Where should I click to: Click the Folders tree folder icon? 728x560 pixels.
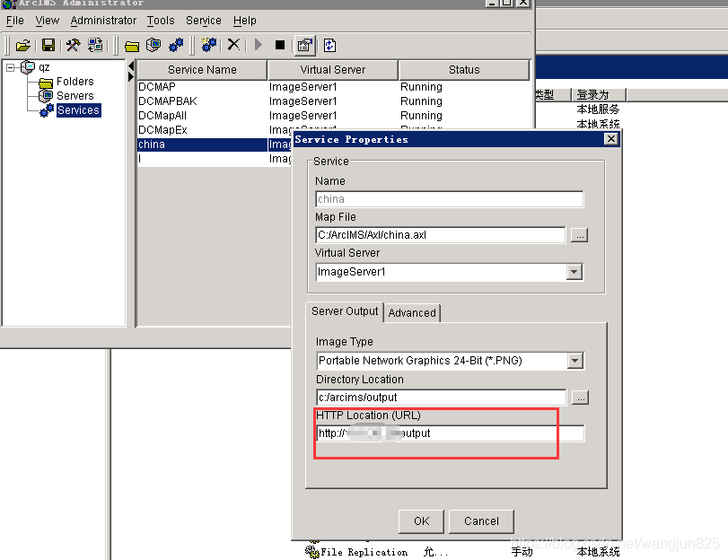(x=46, y=83)
